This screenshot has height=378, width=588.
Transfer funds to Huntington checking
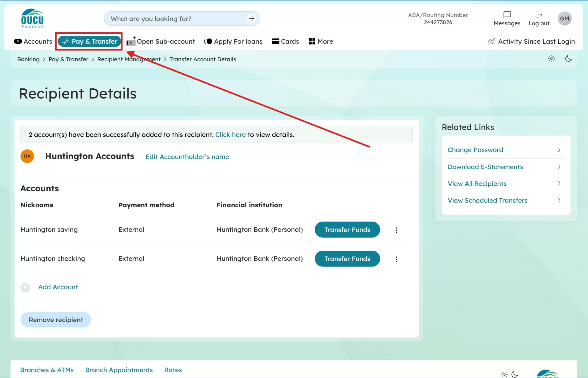click(347, 258)
